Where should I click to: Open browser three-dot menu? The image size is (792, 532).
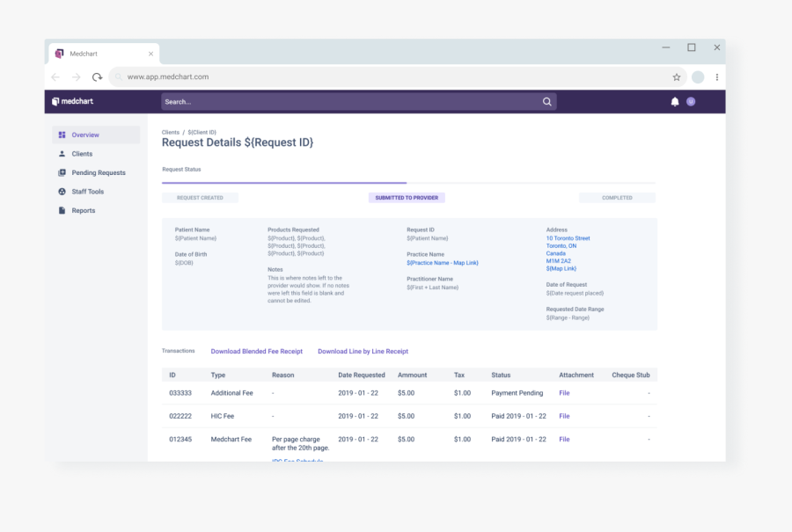[x=717, y=77]
